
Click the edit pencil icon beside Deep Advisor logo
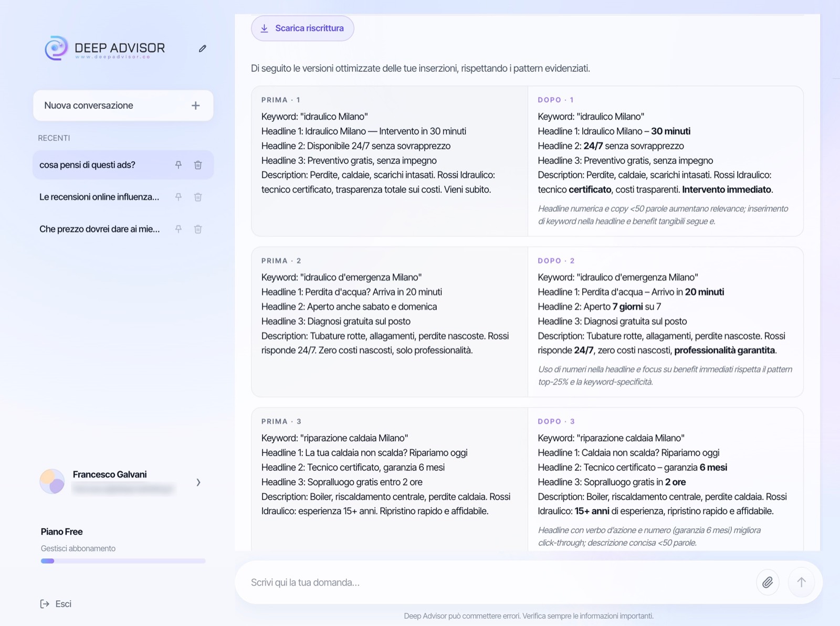coord(203,48)
